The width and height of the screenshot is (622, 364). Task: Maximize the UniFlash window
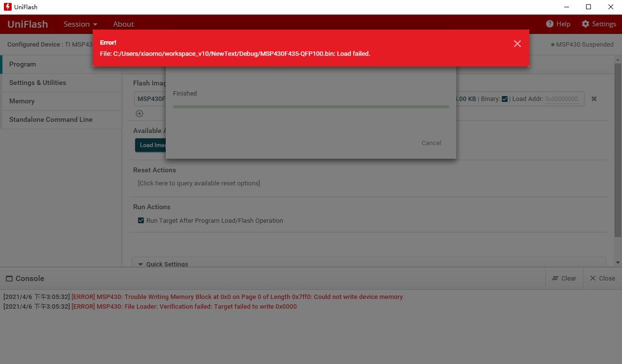coord(588,7)
